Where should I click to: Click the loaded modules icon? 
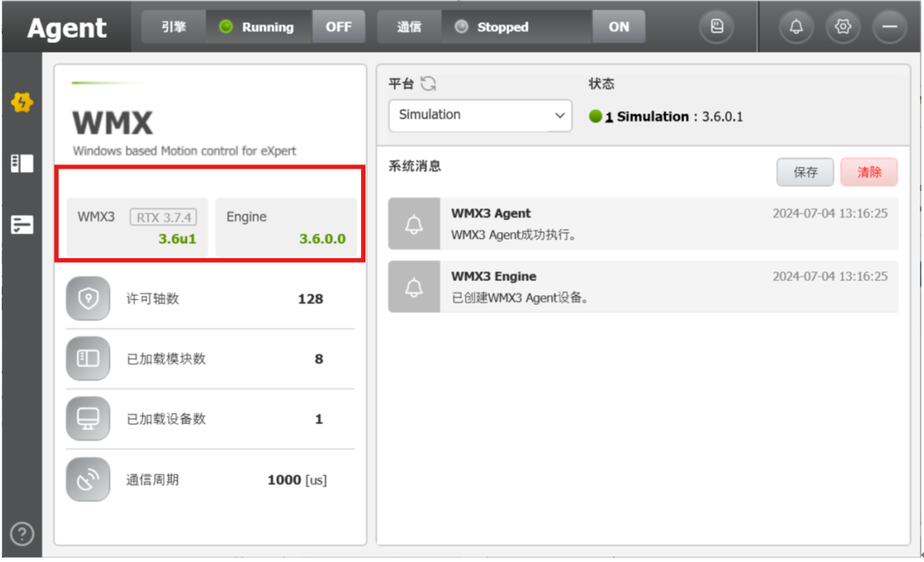[88, 358]
